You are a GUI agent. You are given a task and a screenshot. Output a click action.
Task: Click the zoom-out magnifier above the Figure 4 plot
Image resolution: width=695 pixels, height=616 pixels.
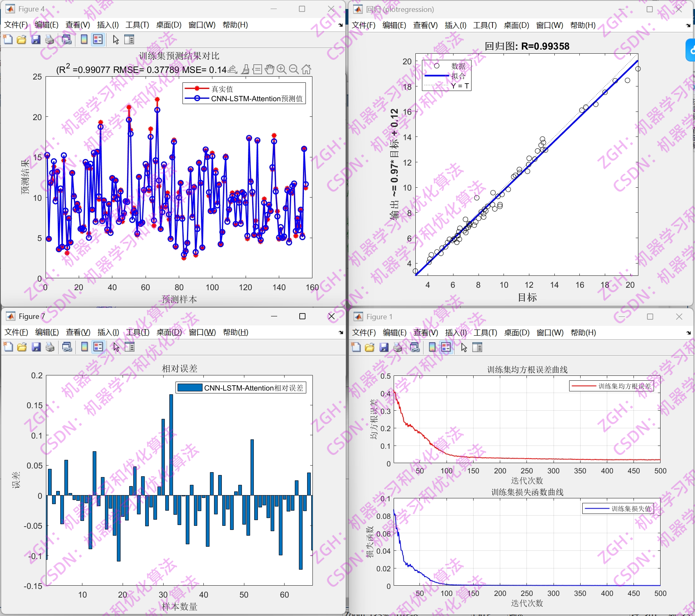tap(294, 69)
